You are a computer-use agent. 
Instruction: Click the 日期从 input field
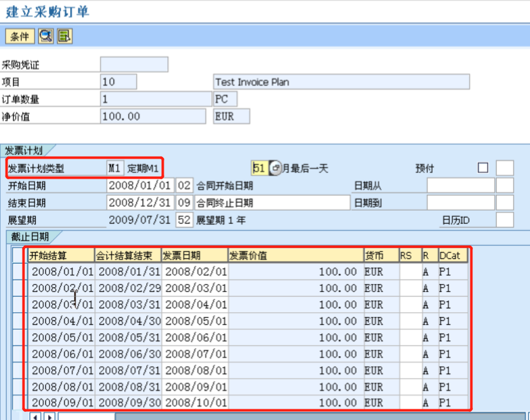[x=461, y=185]
